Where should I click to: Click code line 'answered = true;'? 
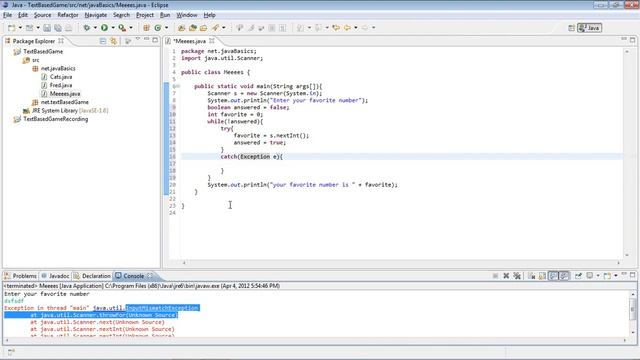[260, 142]
